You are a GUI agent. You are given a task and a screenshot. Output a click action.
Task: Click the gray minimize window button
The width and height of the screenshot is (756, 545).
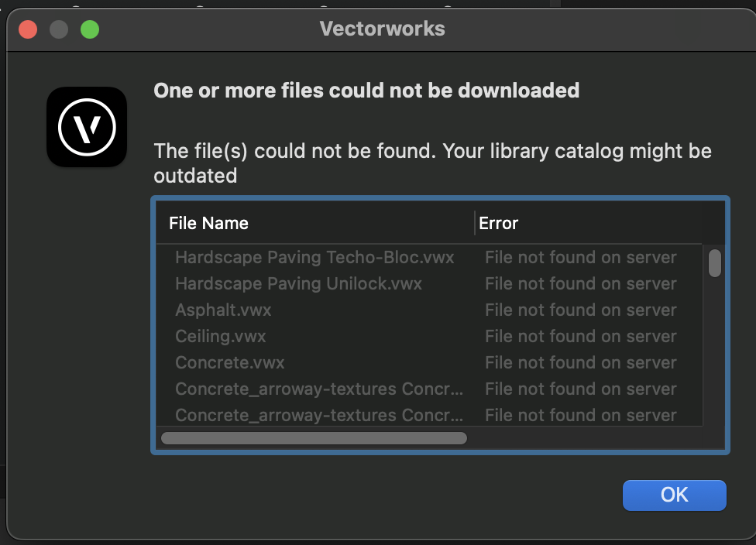click(x=59, y=30)
